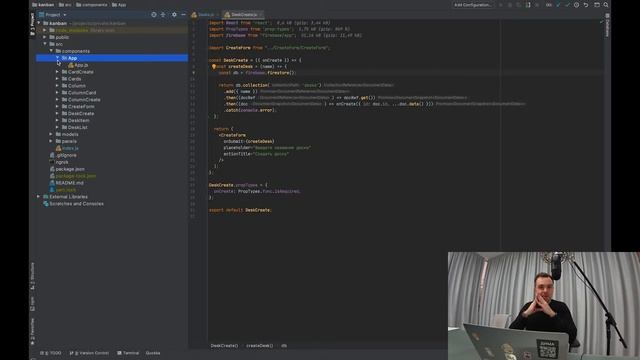Click App in navigation breadcrumb
This screenshot has width=640, height=360.
(119, 5)
